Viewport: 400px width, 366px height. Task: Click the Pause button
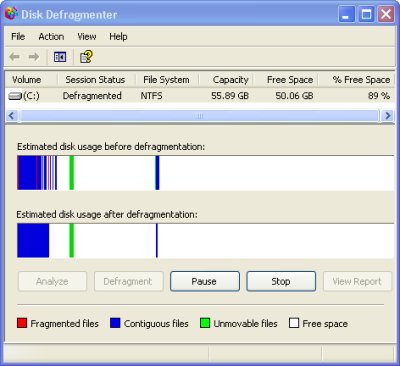coord(205,281)
